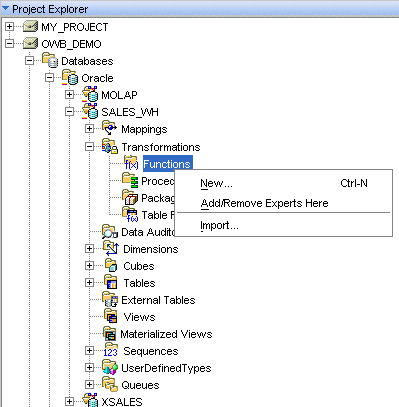399x407 pixels.
Task: Click the Table Functions folder icon
Action: tap(130, 214)
